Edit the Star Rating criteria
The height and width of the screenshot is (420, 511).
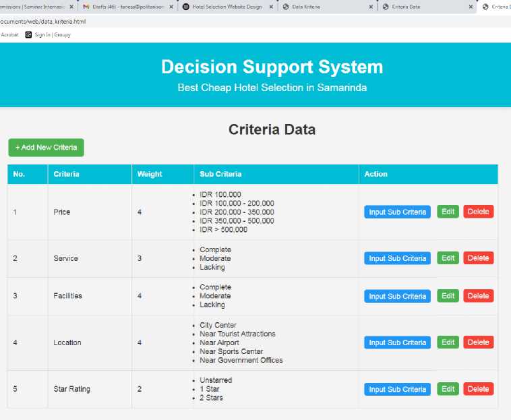coord(448,389)
